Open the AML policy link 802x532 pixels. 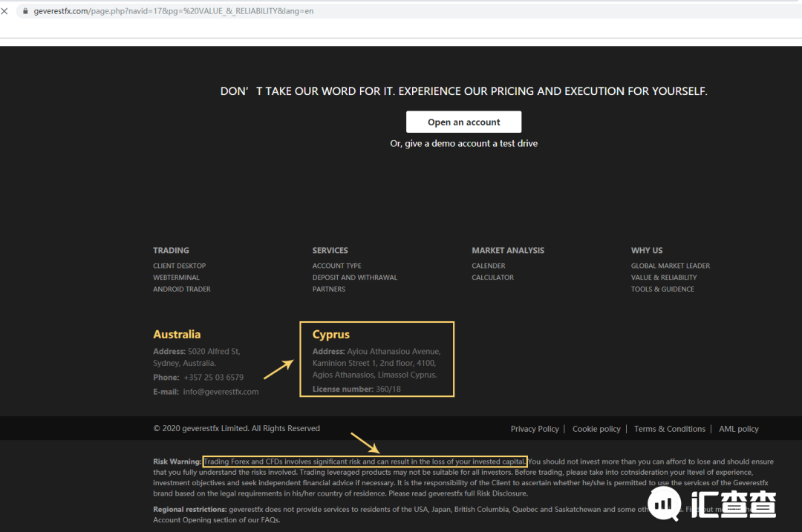[739, 430]
